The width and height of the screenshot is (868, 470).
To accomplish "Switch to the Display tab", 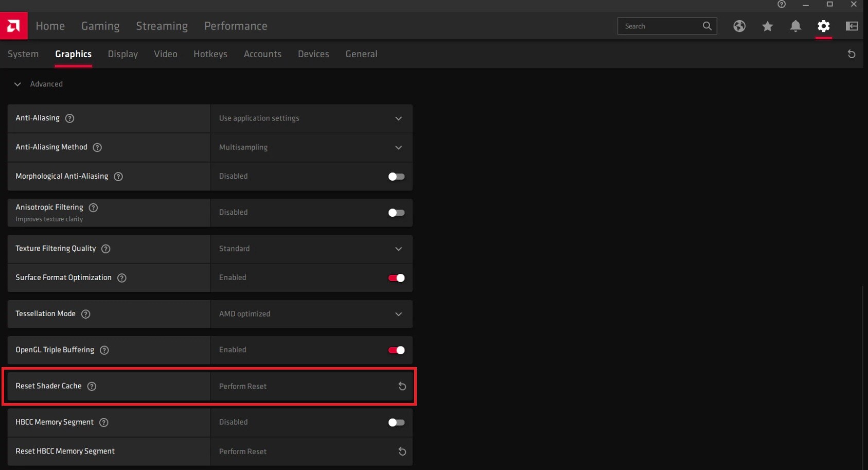I will click(x=122, y=54).
